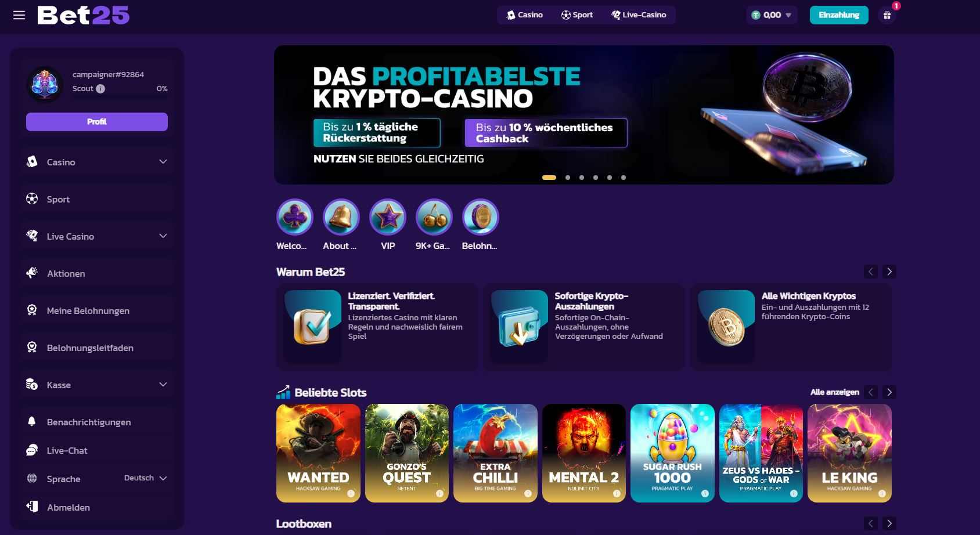Open the Sugar Rush 1000 game thumbnail
Screen dimensions: 980x535
(672, 453)
